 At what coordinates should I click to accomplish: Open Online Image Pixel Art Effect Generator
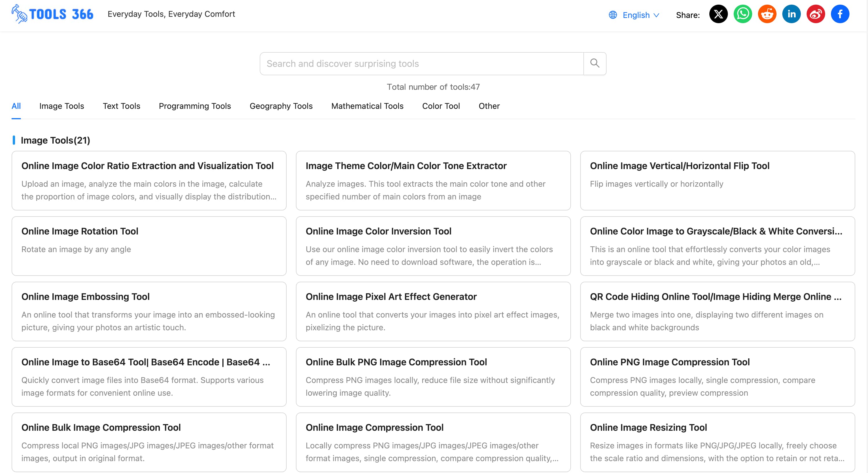(433, 311)
